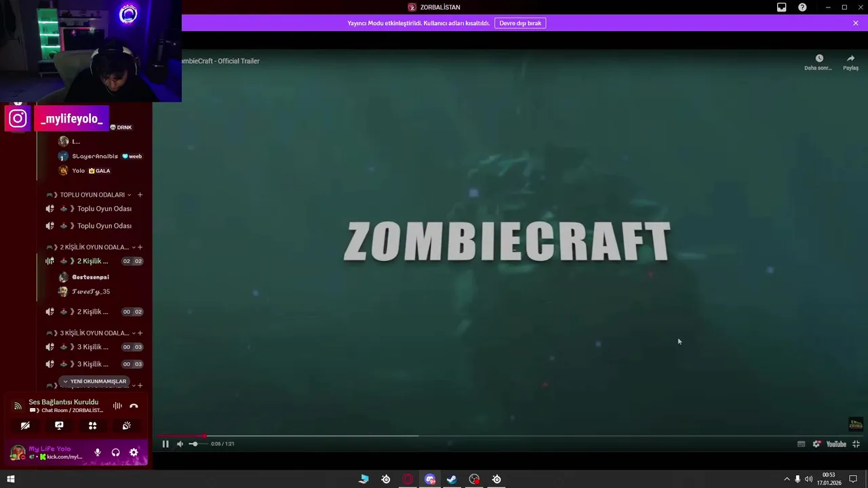The image size is (868, 488).
Task: Select user TweeTy_35 in 2 Kişilik room
Action: (83, 291)
